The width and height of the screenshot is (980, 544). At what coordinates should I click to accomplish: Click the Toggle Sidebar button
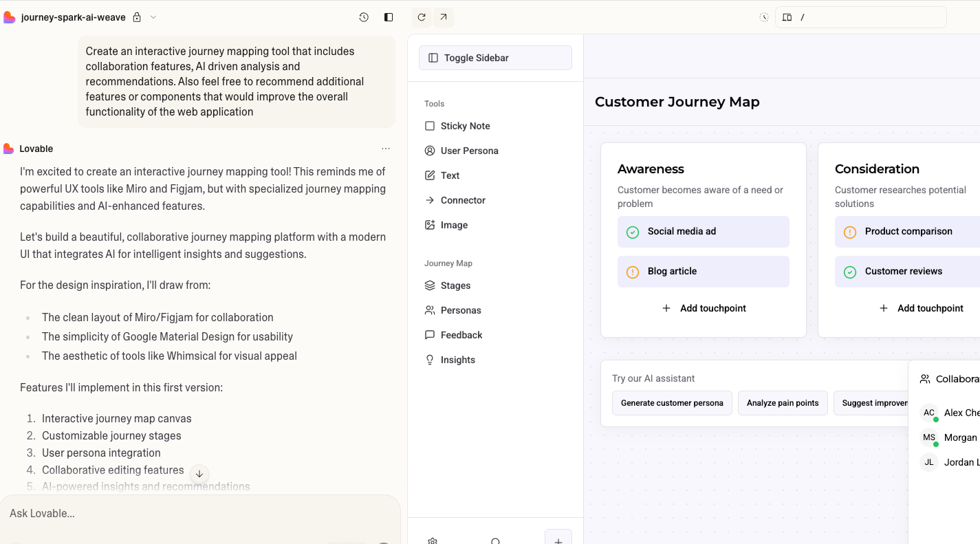[495, 58]
